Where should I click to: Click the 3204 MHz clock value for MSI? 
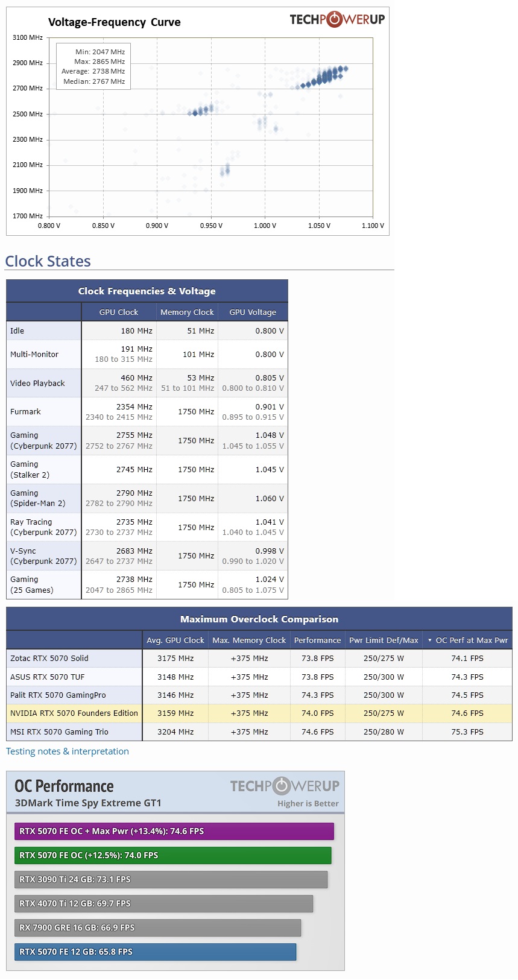tap(175, 732)
